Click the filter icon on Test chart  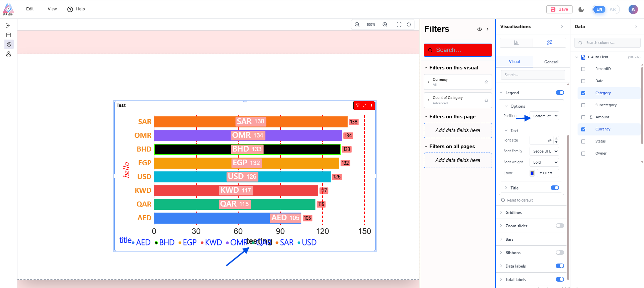[358, 106]
